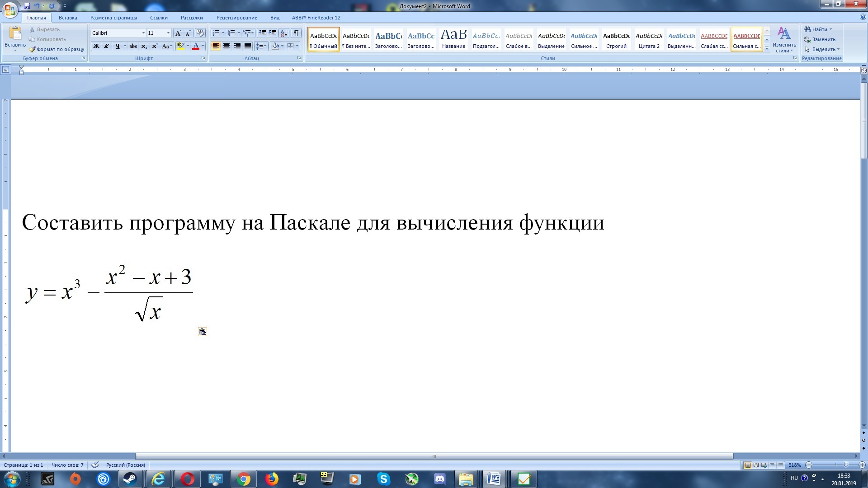Click the paste options icon in document
The height and width of the screenshot is (488, 868).
click(203, 332)
